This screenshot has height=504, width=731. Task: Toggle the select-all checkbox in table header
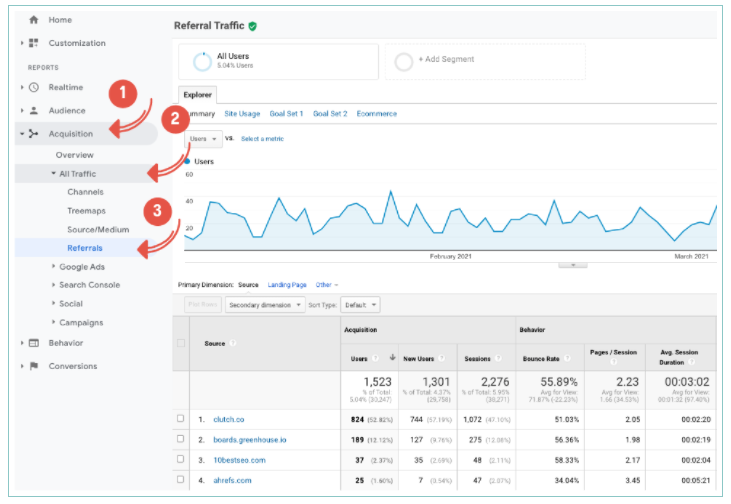[181, 343]
